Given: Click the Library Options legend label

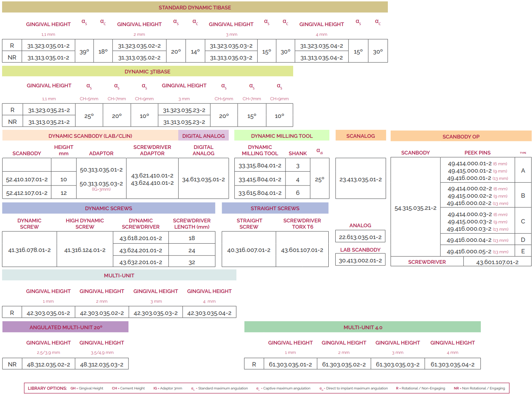Looking at the screenshot, I should tap(47, 388).
